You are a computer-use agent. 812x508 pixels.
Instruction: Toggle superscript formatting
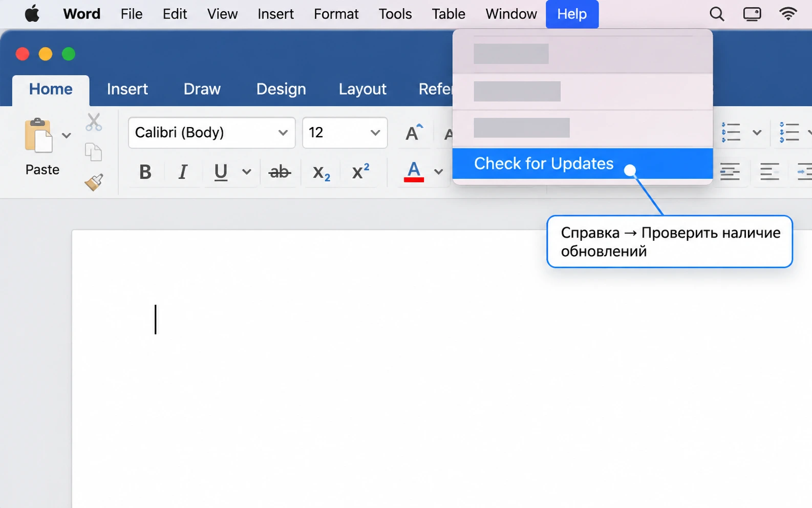pos(360,171)
